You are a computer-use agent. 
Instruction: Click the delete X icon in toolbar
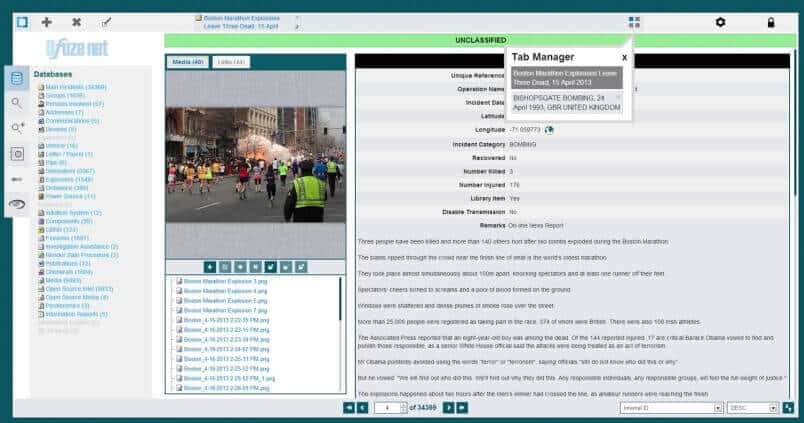(76, 22)
